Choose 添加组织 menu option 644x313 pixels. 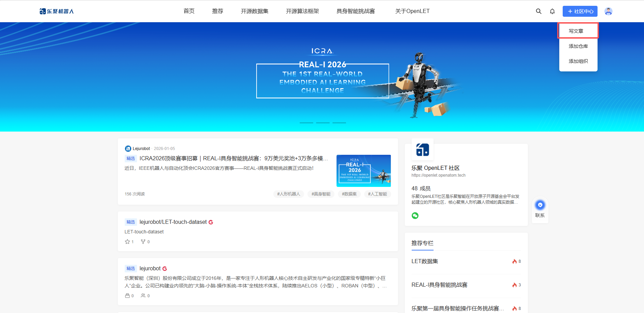pos(578,61)
